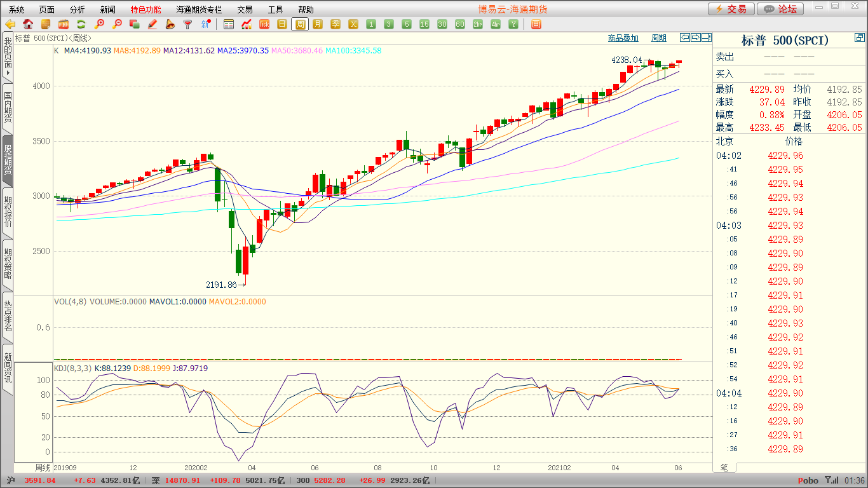Zoom in with the plus magnifier
The height and width of the screenshot is (488, 868).
(x=99, y=24)
